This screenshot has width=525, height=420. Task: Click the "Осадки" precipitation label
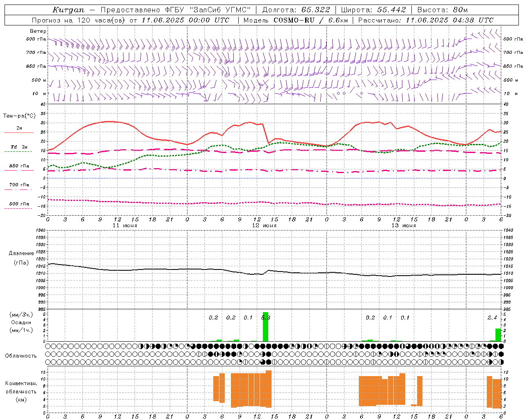pyautogui.click(x=21, y=322)
